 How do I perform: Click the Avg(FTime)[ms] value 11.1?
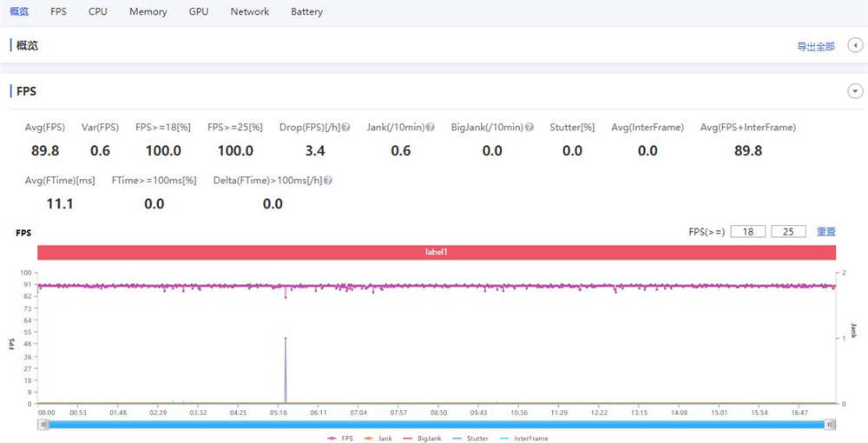[x=60, y=204]
